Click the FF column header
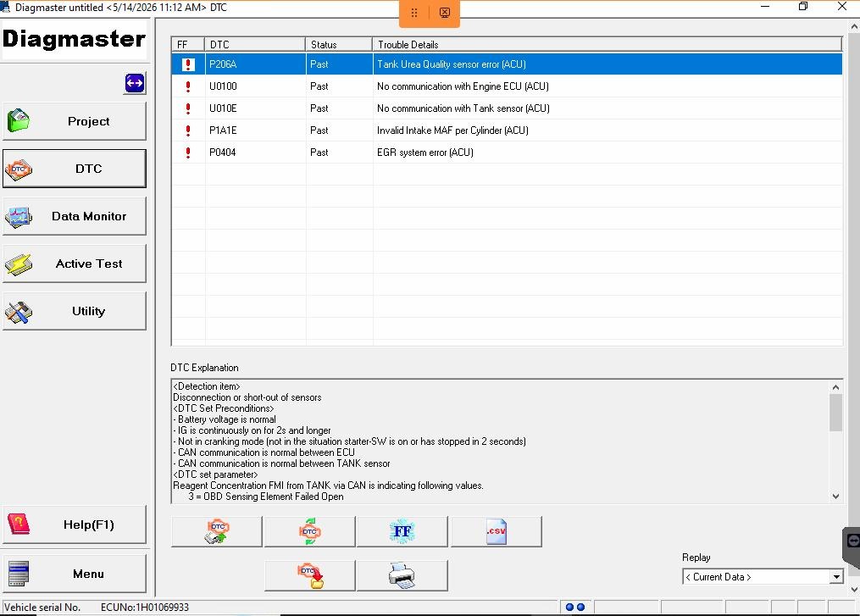The image size is (860, 616). pos(188,44)
